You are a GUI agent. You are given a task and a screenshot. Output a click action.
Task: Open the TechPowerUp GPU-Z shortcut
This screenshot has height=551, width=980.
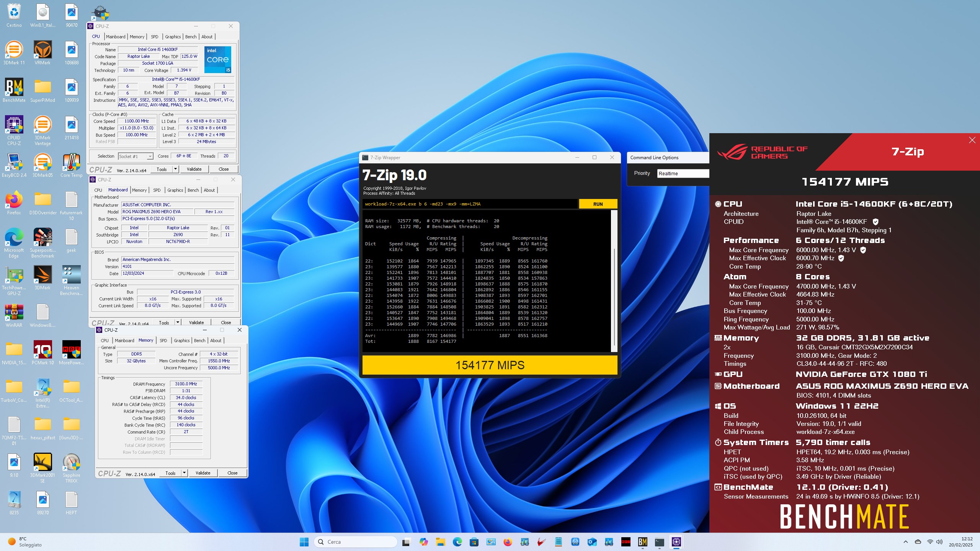tap(14, 280)
